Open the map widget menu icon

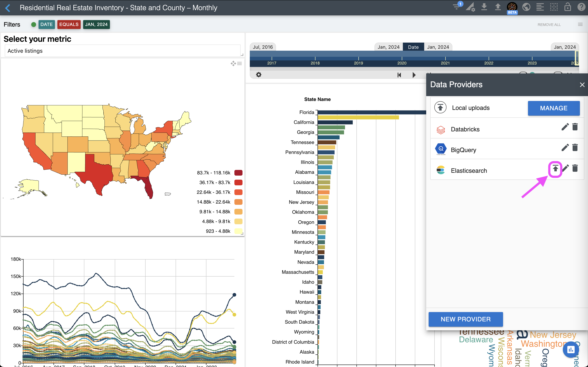pyautogui.click(x=239, y=64)
